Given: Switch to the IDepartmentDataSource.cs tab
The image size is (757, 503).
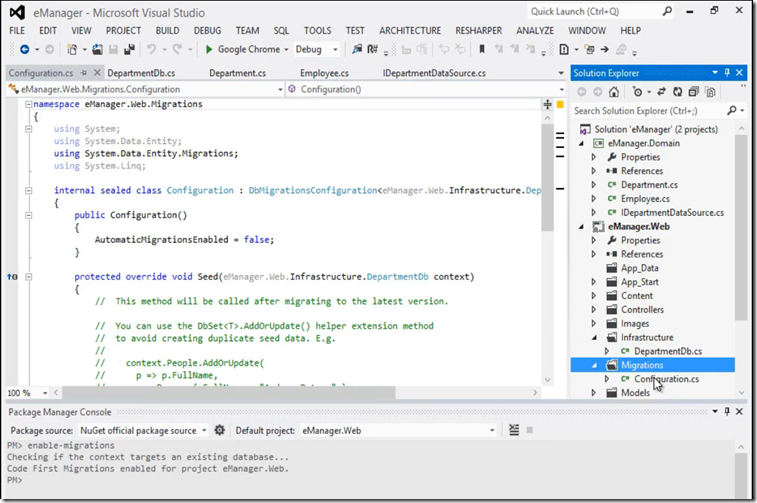Looking at the screenshot, I should [x=434, y=73].
